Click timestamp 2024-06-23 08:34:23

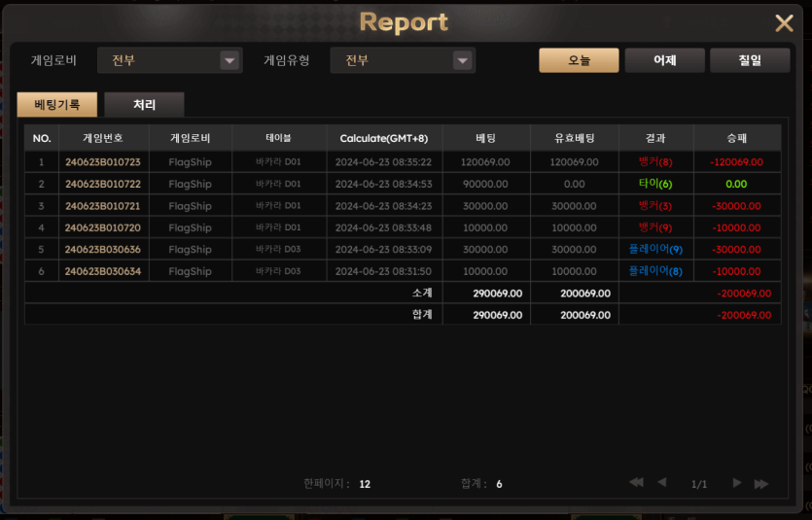(384, 206)
